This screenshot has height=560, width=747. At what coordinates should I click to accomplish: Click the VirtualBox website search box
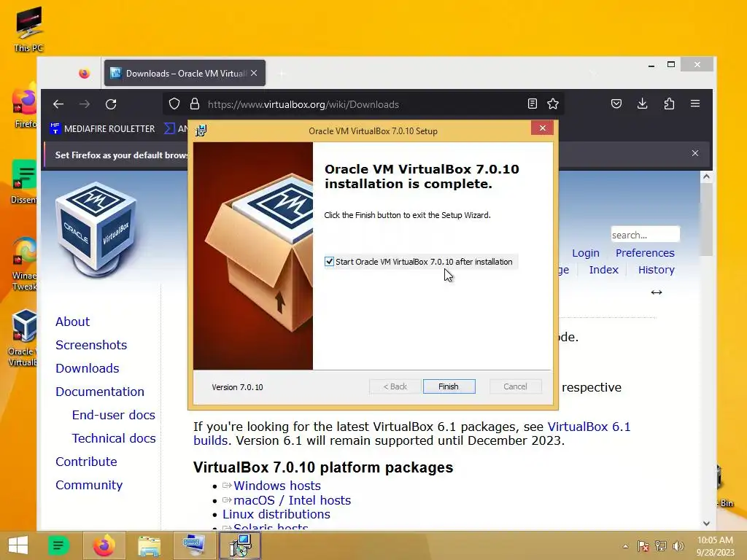[x=645, y=235]
